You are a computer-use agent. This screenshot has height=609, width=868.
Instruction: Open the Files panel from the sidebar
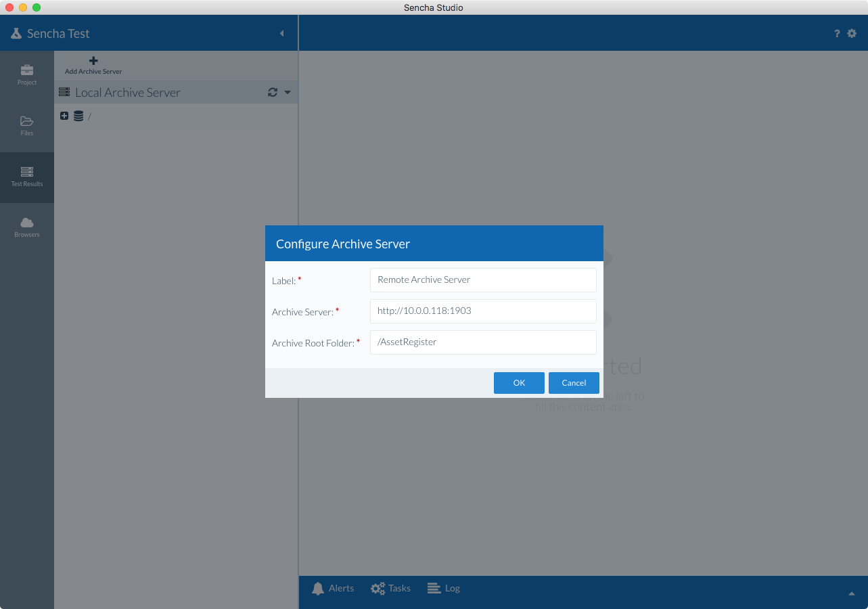pos(26,126)
